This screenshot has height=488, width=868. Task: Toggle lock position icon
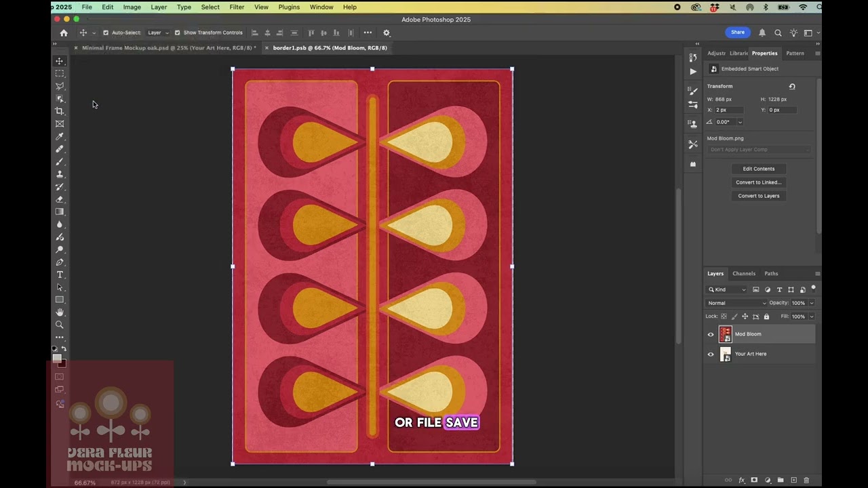(745, 317)
